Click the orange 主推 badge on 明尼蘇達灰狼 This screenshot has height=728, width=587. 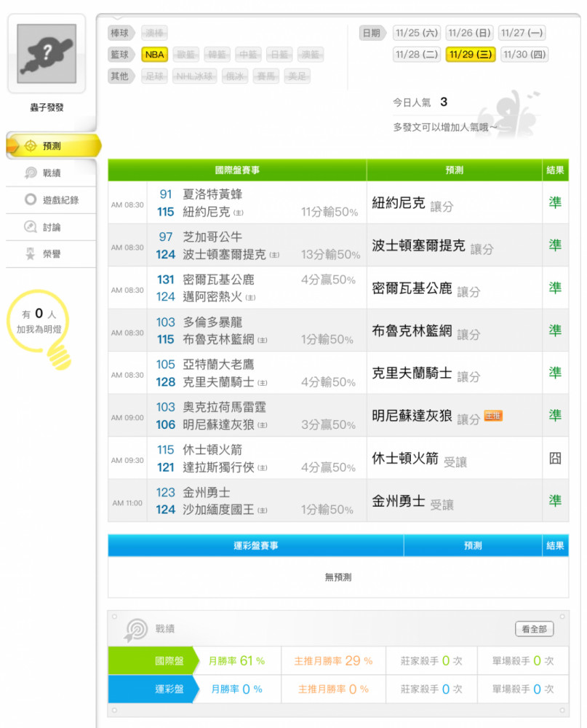493,416
